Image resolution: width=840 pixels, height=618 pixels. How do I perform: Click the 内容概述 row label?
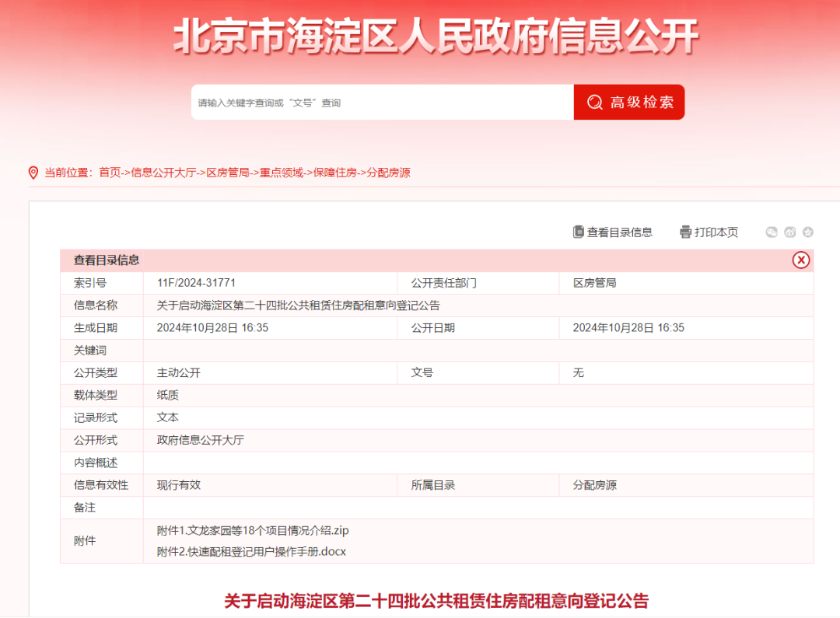pyautogui.click(x=96, y=463)
